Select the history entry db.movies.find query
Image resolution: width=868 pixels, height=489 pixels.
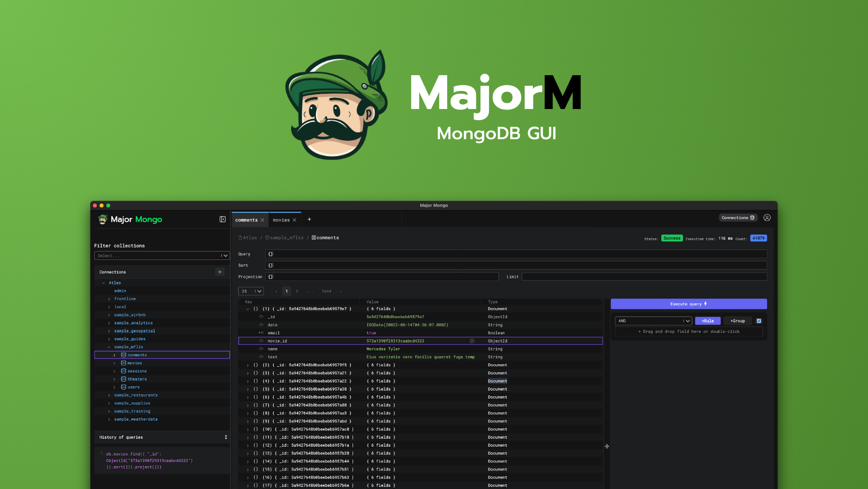pyautogui.click(x=149, y=460)
